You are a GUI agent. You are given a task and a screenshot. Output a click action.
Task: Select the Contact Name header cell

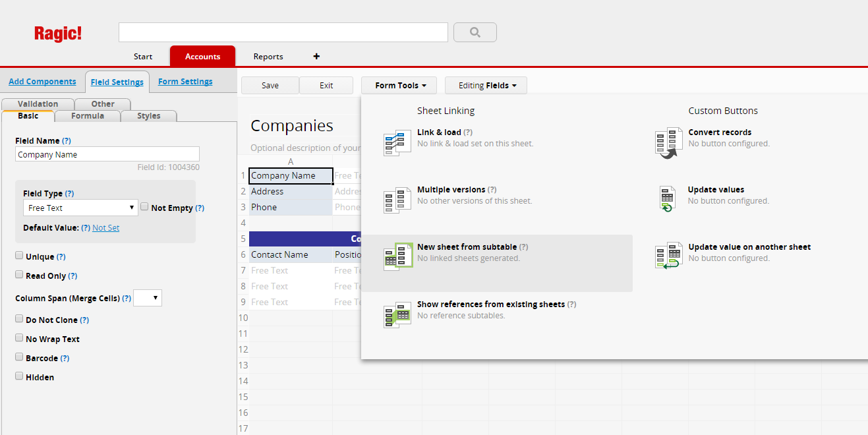coord(291,255)
